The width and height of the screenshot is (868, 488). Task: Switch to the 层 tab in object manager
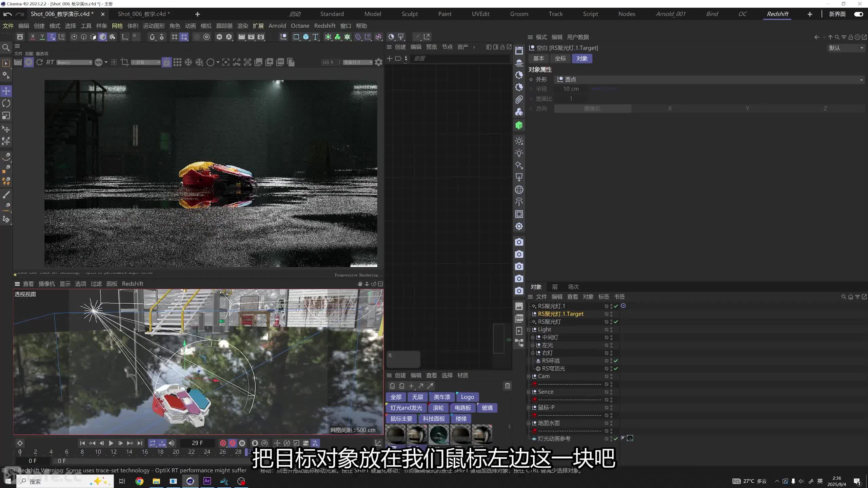555,287
